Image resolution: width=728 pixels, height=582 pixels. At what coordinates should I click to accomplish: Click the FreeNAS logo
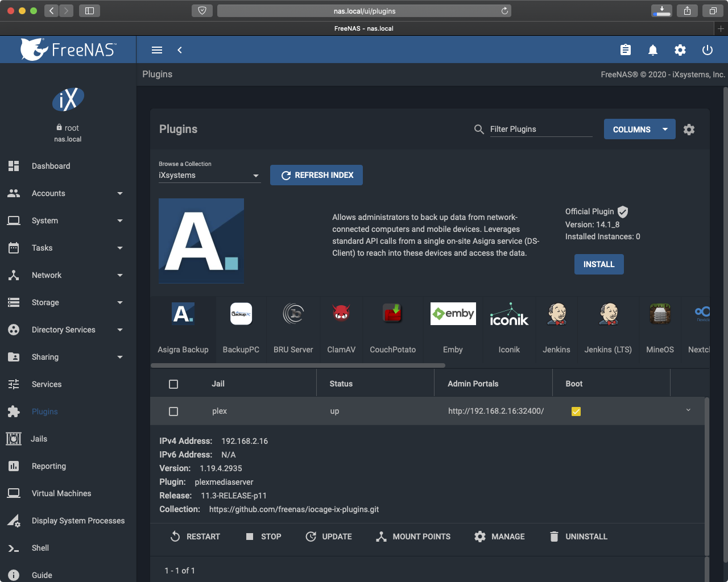[x=68, y=49]
